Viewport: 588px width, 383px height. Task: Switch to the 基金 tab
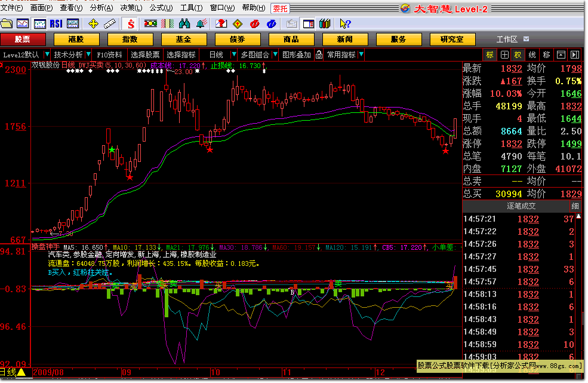click(184, 39)
